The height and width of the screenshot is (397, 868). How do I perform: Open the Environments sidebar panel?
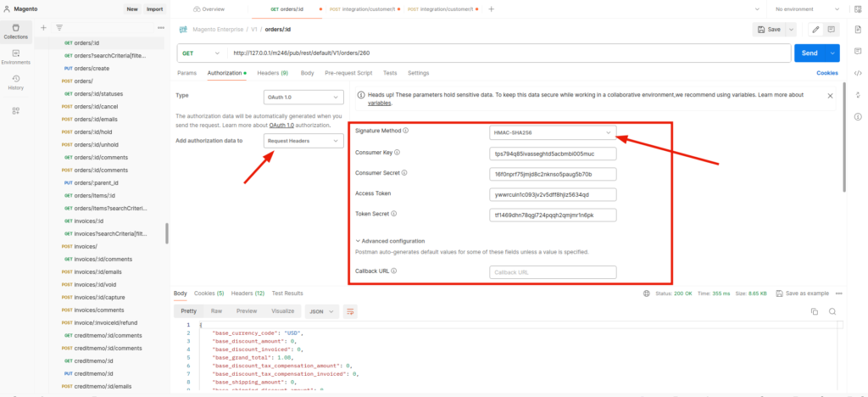pyautogui.click(x=15, y=57)
